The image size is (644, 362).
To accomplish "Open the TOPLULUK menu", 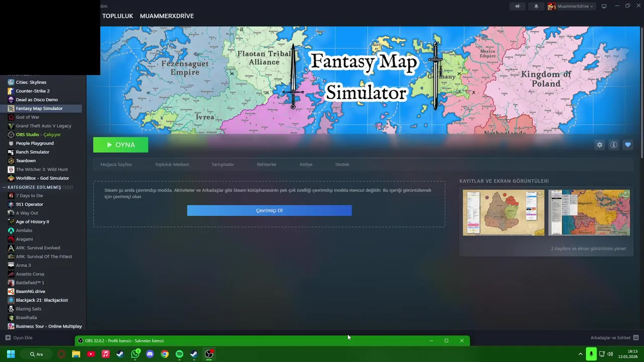I will (x=117, y=16).
